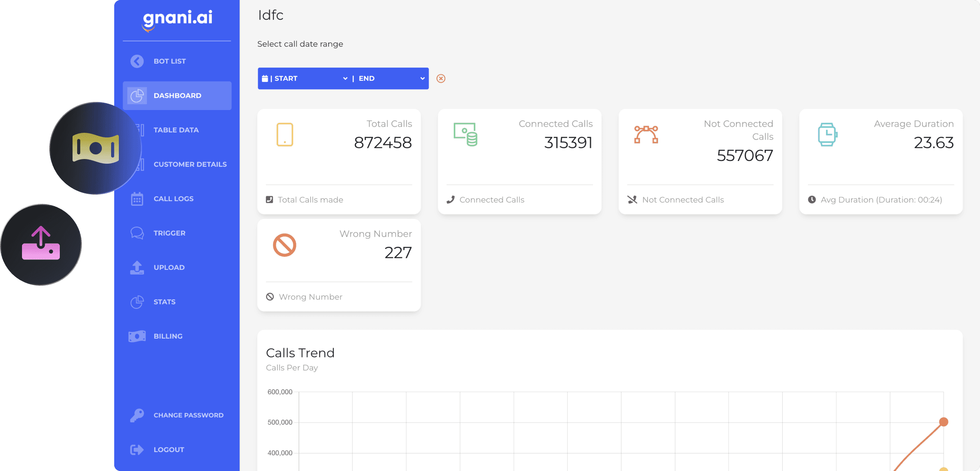Screen dimensions: 980x471
Task: Click the Change Password key icon
Action: click(137, 415)
